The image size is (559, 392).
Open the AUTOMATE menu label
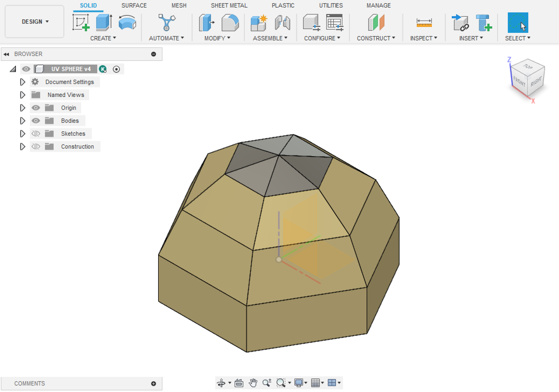[166, 38]
